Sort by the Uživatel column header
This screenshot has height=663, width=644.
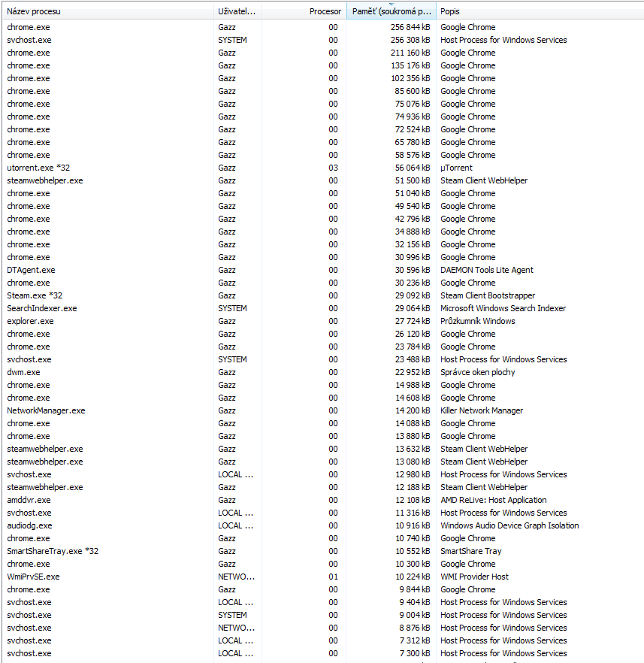click(x=238, y=11)
